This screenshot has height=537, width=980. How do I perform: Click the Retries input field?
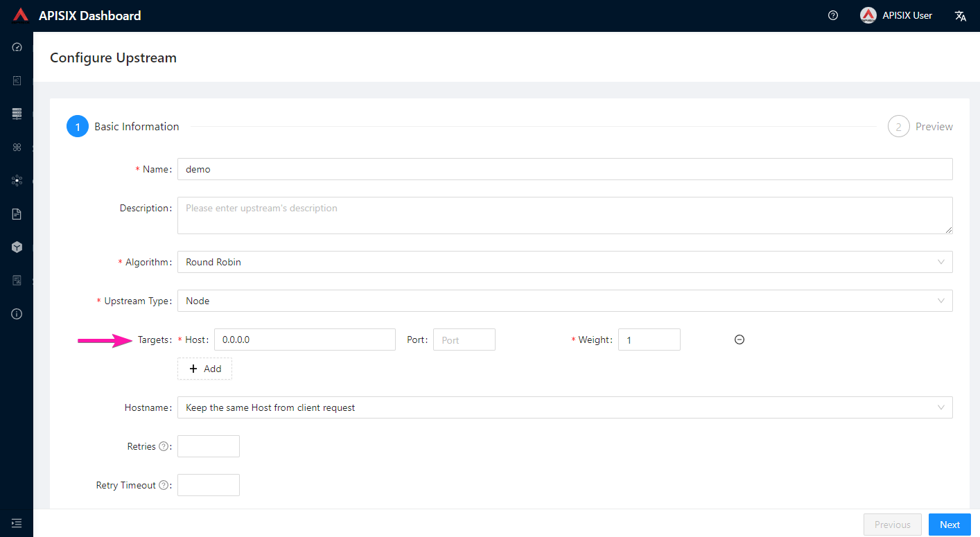pyautogui.click(x=209, y=446)
